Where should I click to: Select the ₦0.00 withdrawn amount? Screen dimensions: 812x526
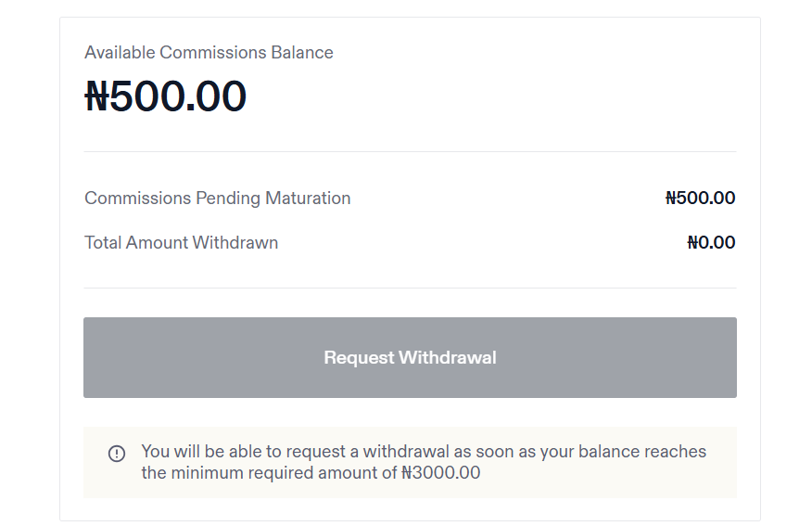click(711, 243)
